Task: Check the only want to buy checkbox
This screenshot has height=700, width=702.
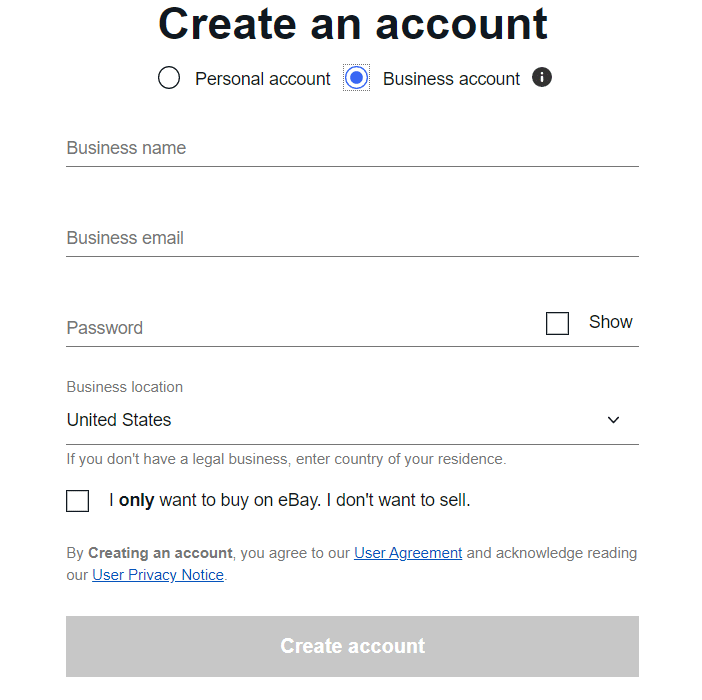Action: click(x=77, y=500)
